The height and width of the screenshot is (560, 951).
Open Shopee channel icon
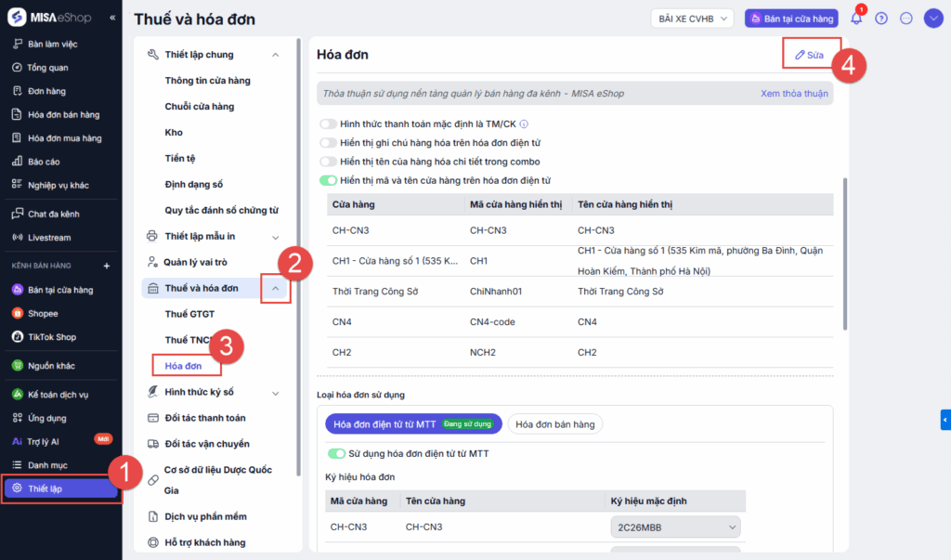pyautogui.click(x=18, y=313)
